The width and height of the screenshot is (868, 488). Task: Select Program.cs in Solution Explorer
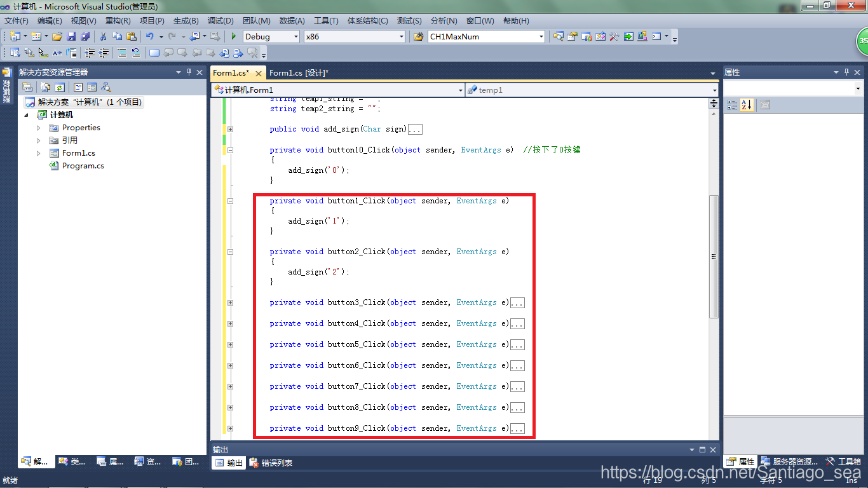pyautogui.click(x=83, y=166)
